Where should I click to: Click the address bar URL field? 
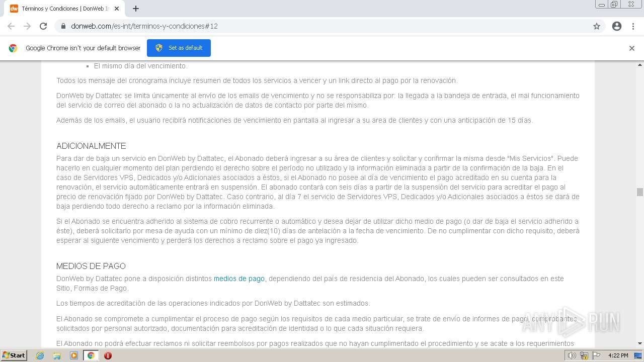[x=322, y=26]
